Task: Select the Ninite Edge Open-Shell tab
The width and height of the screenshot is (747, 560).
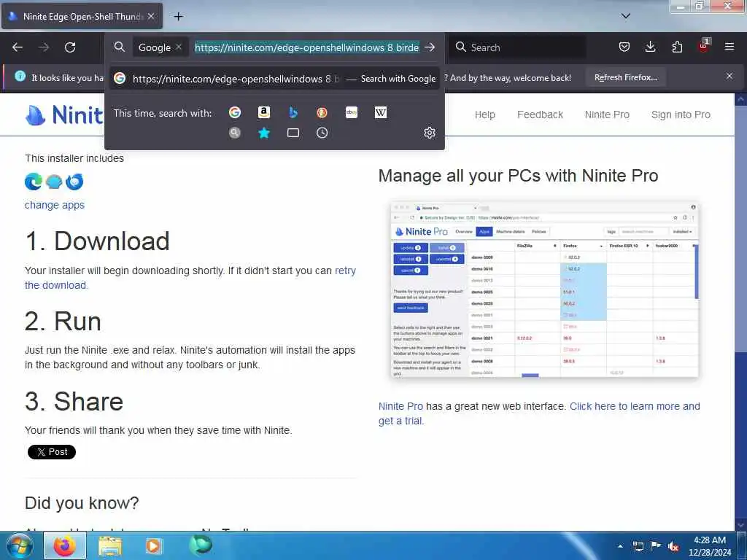Action: pyautogui.click(x=82, y=16)
